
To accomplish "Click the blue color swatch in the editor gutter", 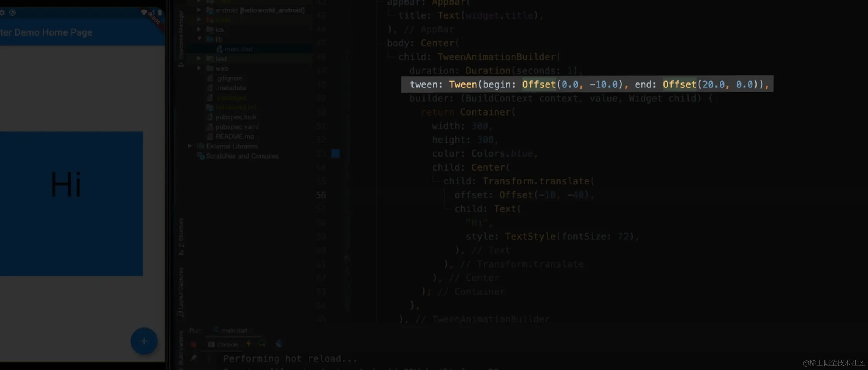I will click(x=335, y=153).
